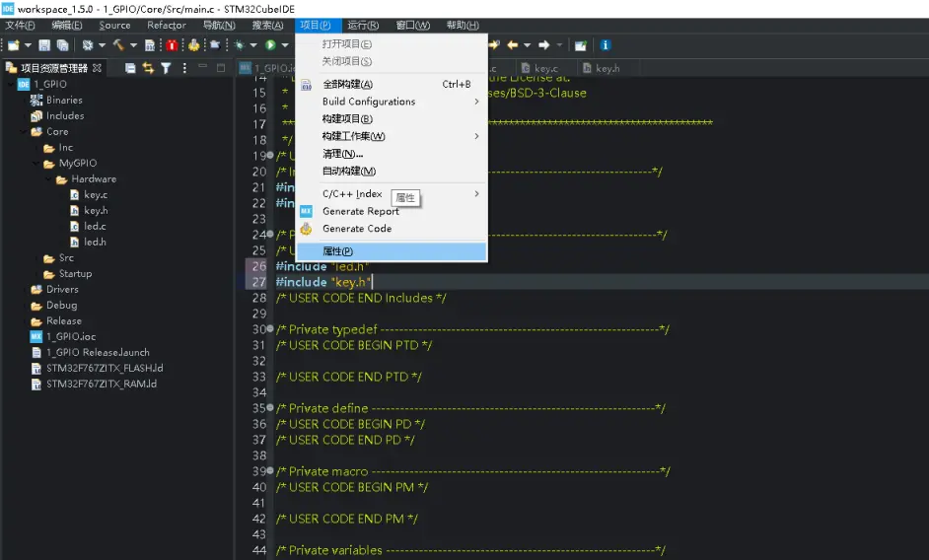
Task: Collapse code fold marker at line 39
Action: click(270, 470)
